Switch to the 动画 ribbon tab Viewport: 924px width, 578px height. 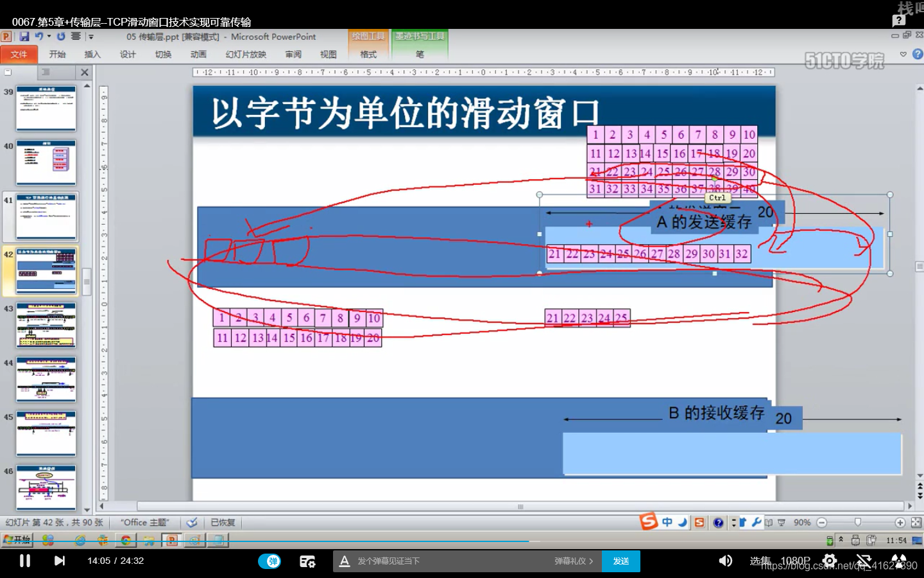click(198, 55)
